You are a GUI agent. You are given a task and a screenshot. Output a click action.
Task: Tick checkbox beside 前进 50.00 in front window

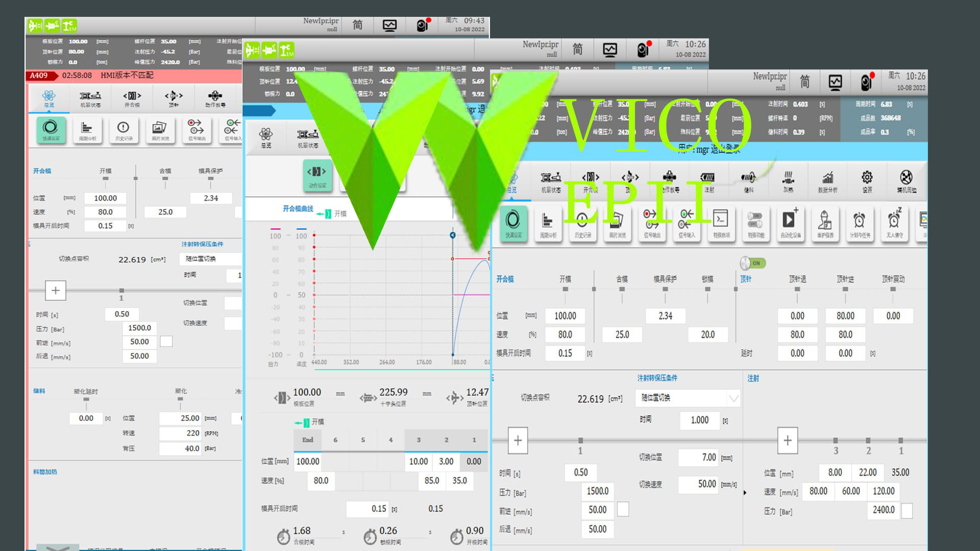tap(623, 509)
